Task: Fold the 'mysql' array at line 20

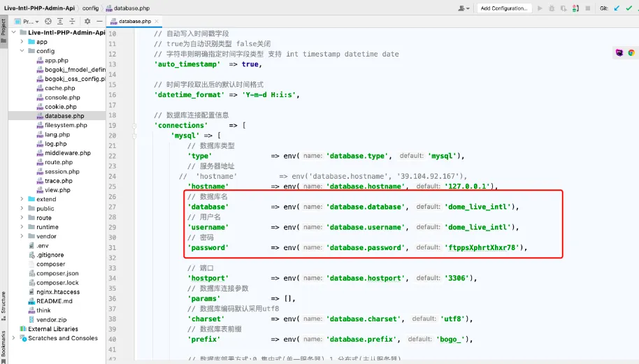Action: pyautogui.click(x=134, y=136)
